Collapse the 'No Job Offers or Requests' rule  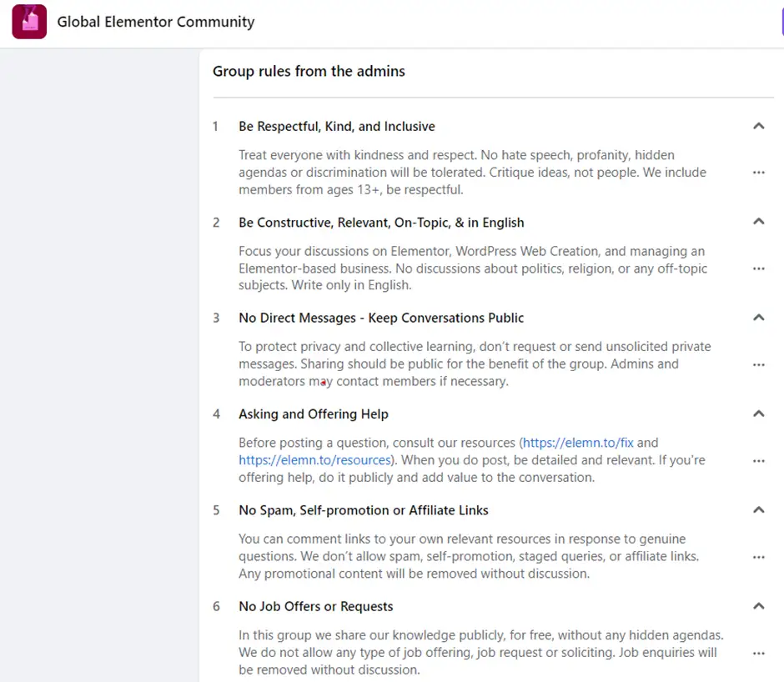coord(759,605)
